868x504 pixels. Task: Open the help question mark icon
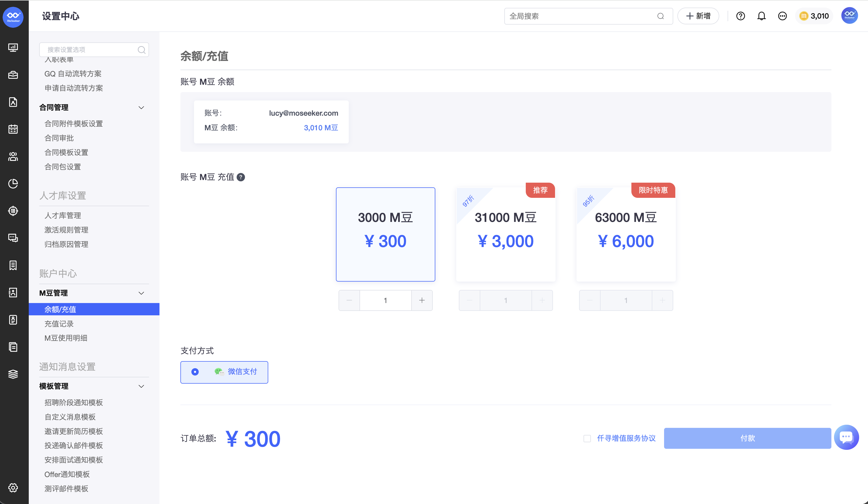coord(740,16)
